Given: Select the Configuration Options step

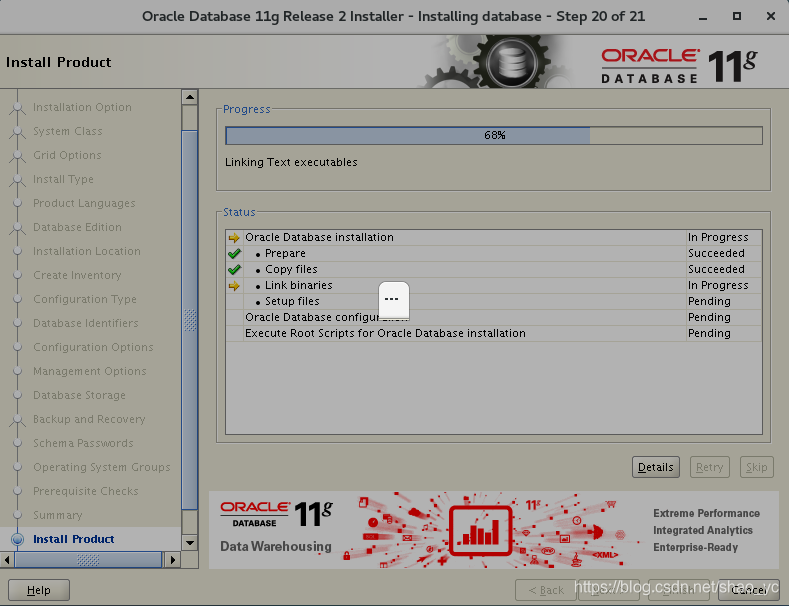Looking at the screenshot, I should [x=93, y=347].
